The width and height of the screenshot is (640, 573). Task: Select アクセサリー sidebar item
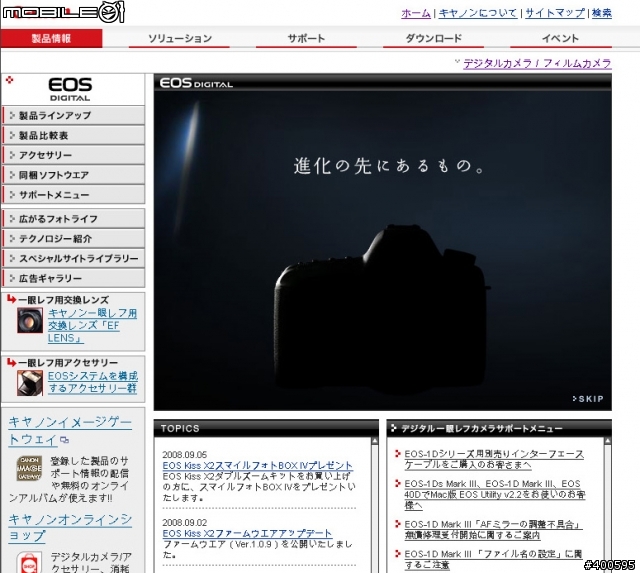pyautogui.click(x=73, y=155)
